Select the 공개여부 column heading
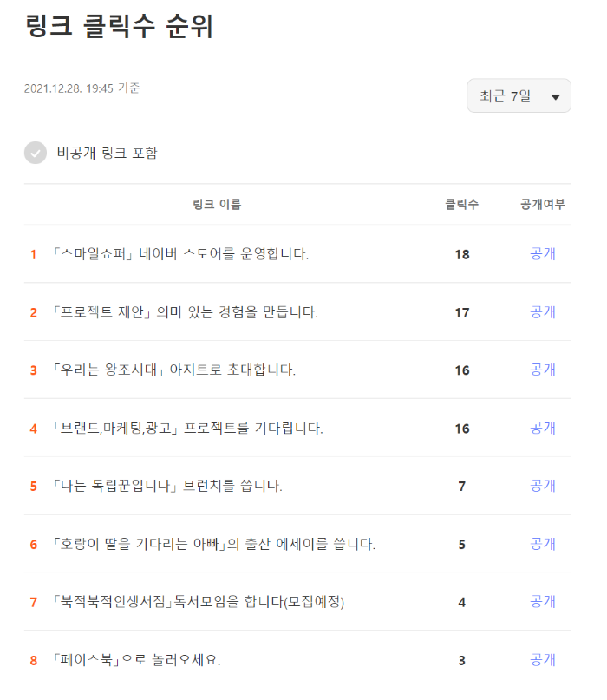607x700 pixels. 541,203
